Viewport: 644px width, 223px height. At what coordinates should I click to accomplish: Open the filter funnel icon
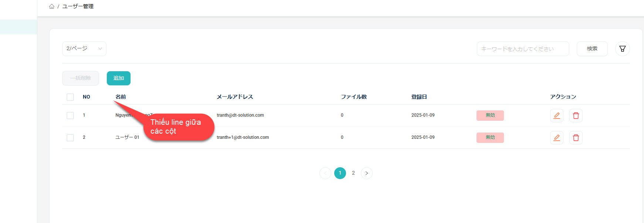point(622,49)
